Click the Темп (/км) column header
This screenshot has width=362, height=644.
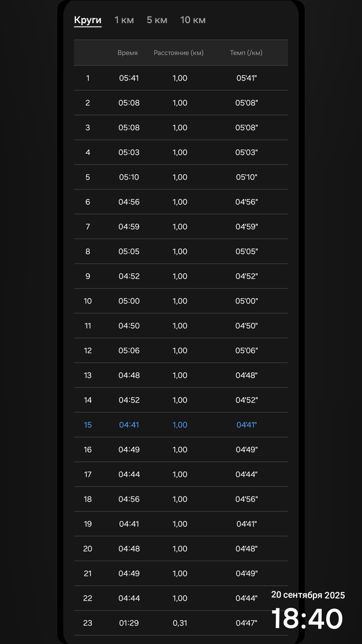[x=246, y=53]
